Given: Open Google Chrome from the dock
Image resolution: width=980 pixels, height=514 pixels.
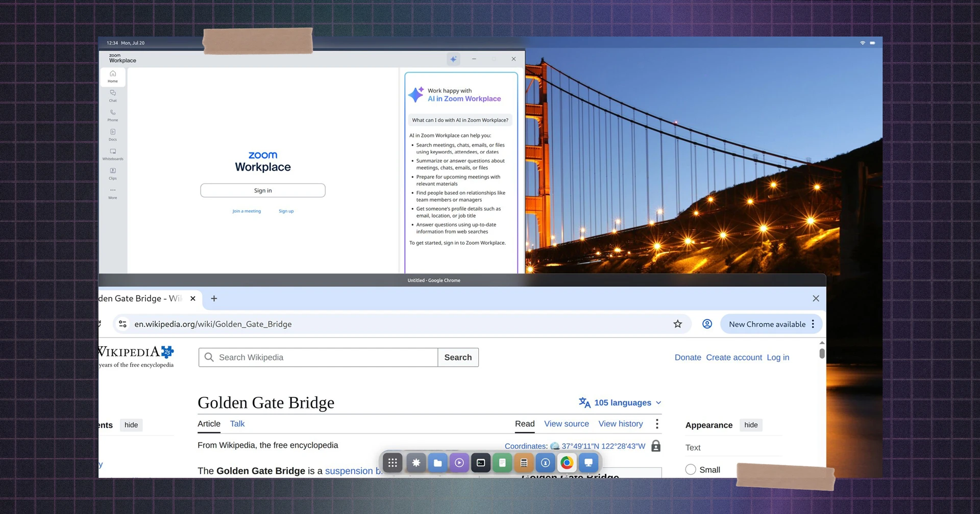Looking at the screenshot, I should pos(567,462).
